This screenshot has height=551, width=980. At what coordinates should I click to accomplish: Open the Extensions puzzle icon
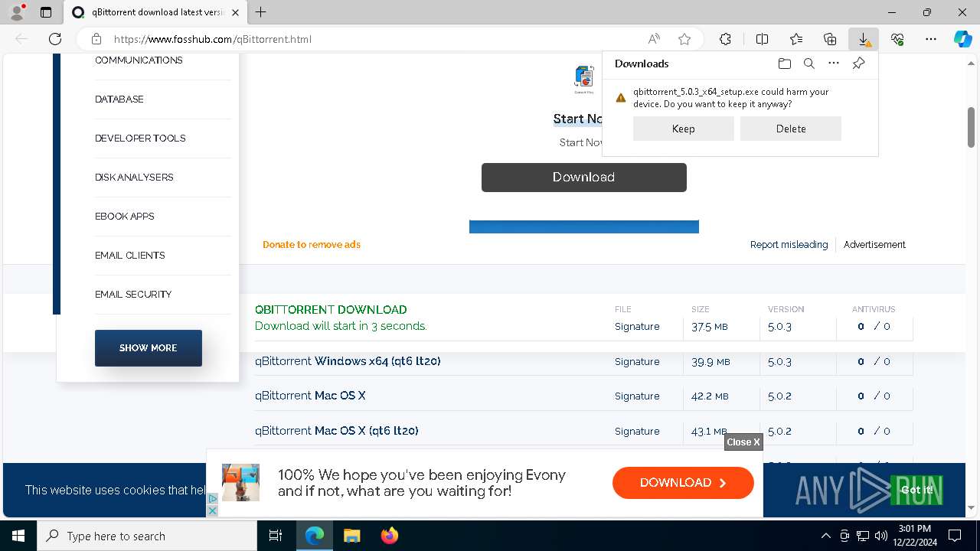[x=725, y=39]
